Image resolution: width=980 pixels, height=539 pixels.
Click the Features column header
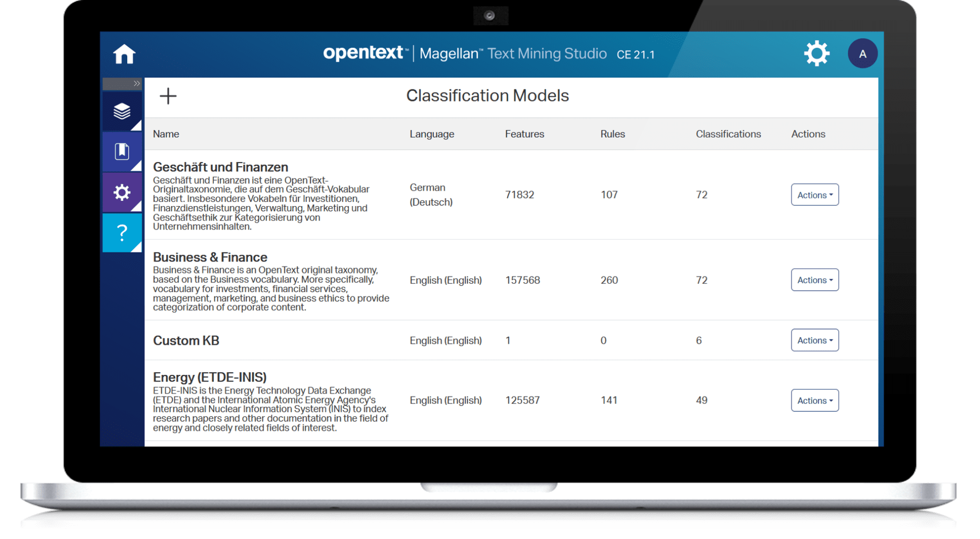click(x=524, y=134)
